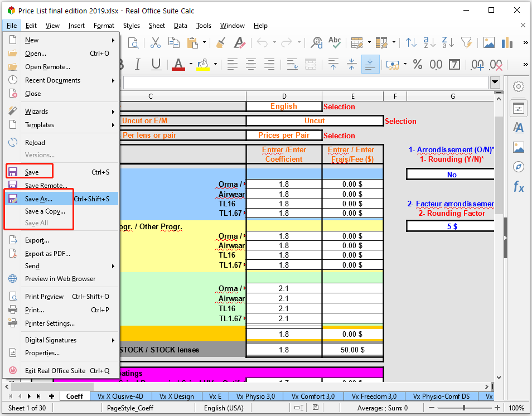The width and height of the screenshot is (532, 416).
Task: Click the Clone Formatting paintbrush icon
Action: 220,43
